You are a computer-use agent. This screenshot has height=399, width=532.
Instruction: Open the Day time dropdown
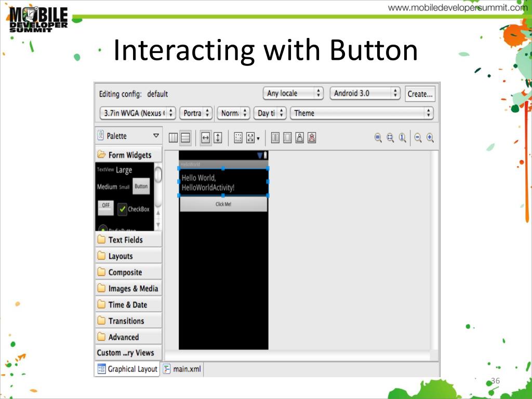270,113
